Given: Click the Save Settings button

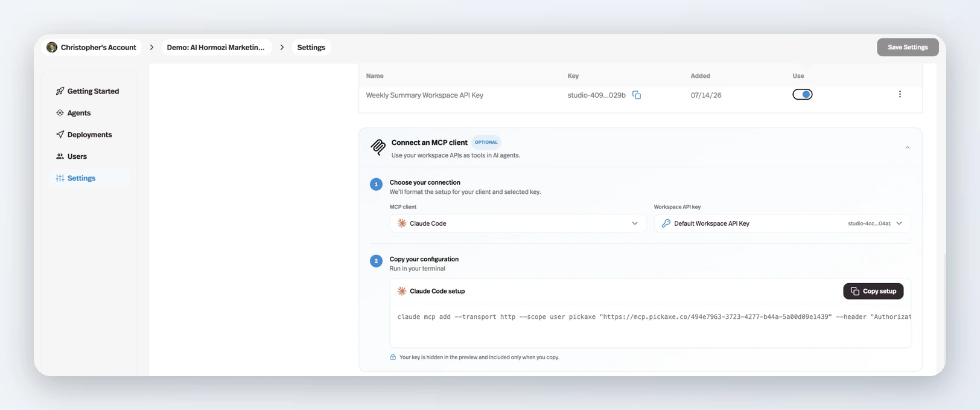Looking at the screenshot, I should 908,47.
